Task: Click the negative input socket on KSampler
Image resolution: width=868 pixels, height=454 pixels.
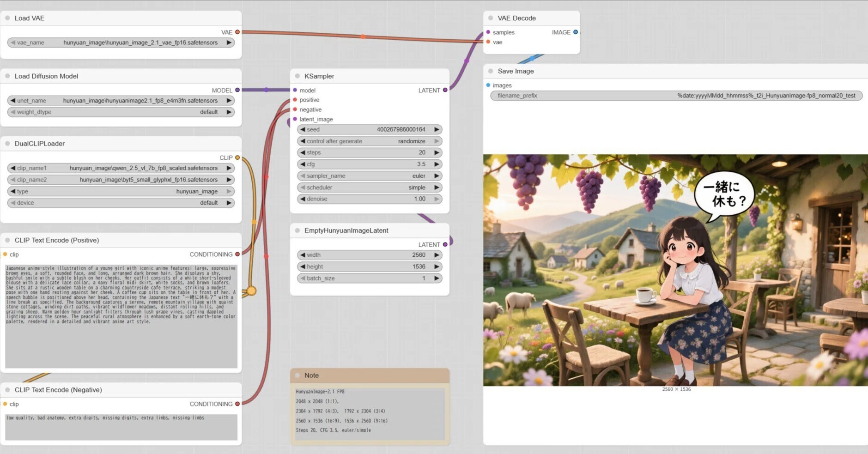Action: click(x=295, y=109)
